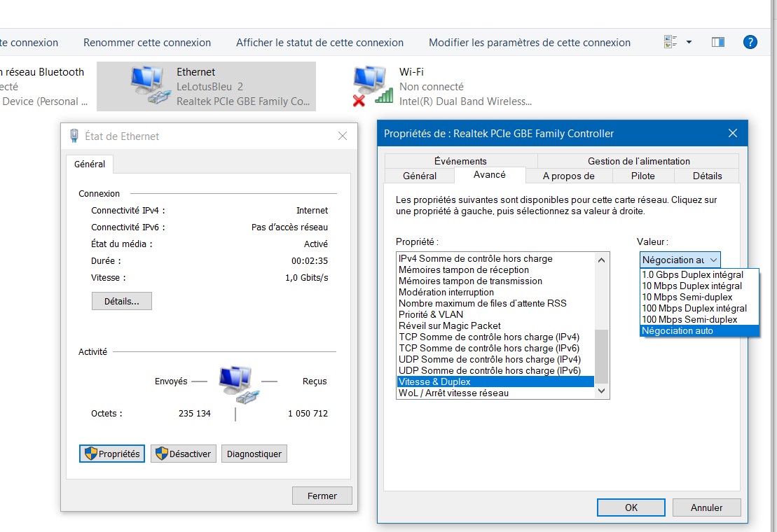Click OK in the Realtek properties dialog
777x532 pixels.
631,507
